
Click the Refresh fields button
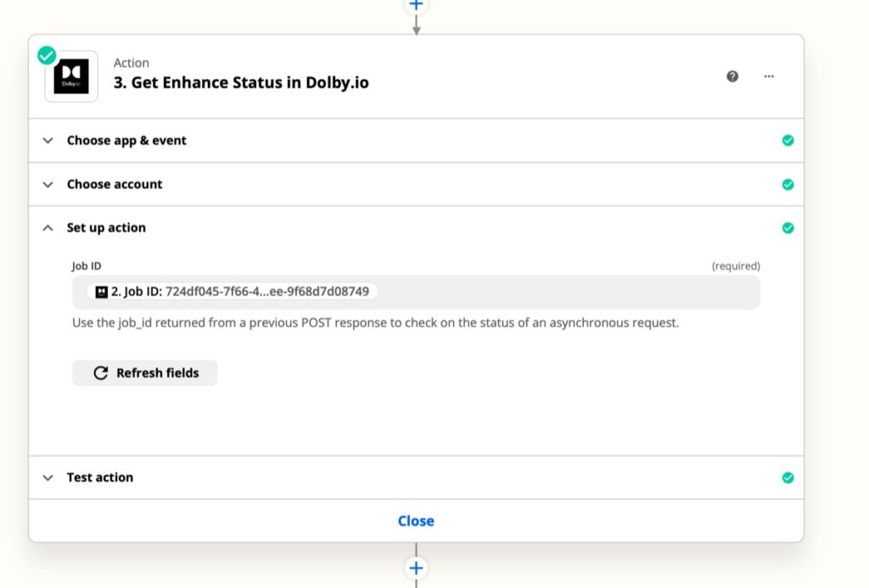(144, 373)
